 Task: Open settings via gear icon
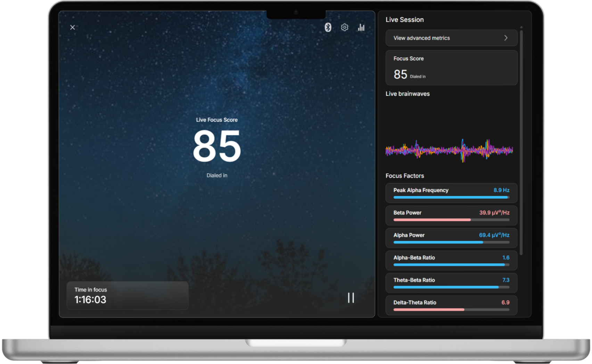click(x=344, y=27)
